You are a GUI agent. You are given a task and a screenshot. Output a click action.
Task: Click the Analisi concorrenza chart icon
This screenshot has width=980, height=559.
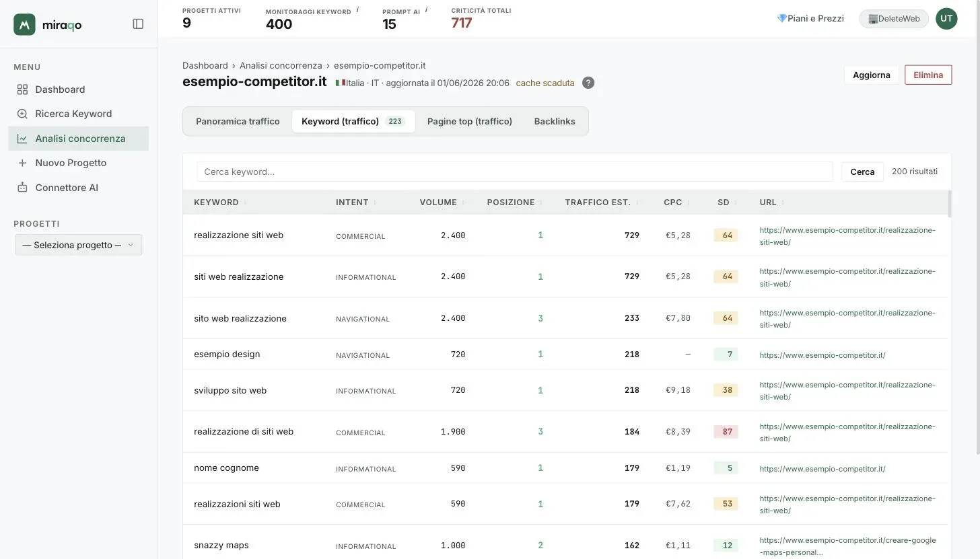click(x=22, y=139)
